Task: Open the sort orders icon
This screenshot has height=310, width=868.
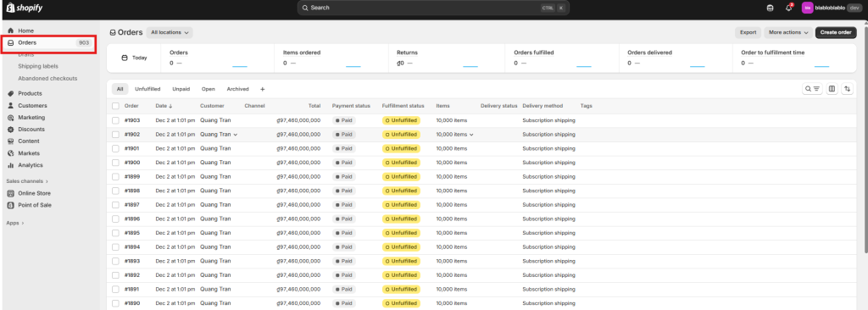Action: pyautogui.click(x=847, y=89)
